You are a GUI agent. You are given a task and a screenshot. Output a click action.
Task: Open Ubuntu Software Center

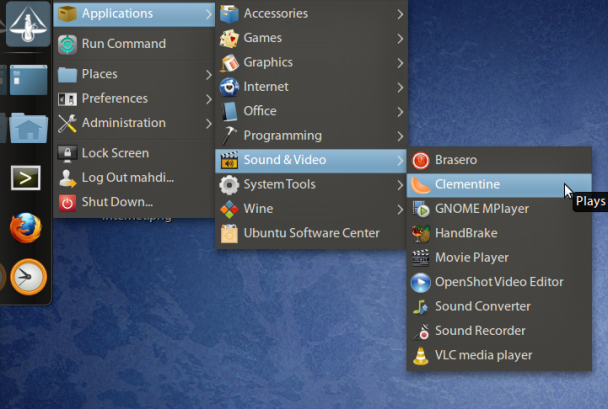(x=311, y=233)
